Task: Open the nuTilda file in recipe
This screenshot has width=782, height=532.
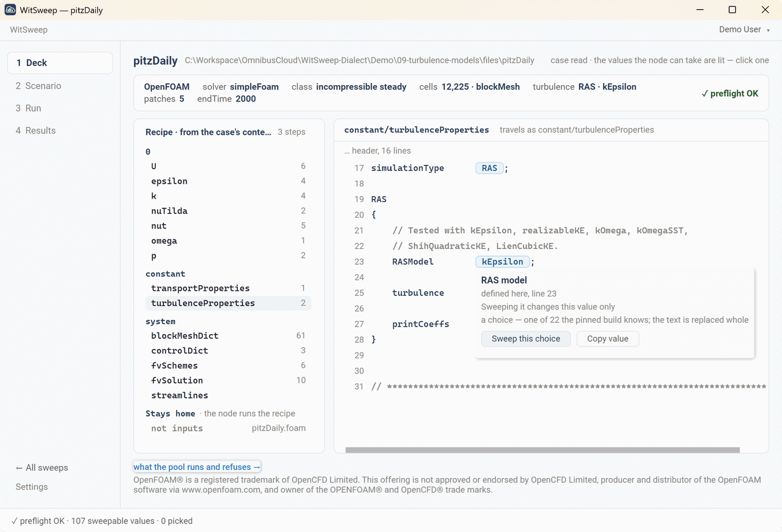Action: (x=228, y=211)
